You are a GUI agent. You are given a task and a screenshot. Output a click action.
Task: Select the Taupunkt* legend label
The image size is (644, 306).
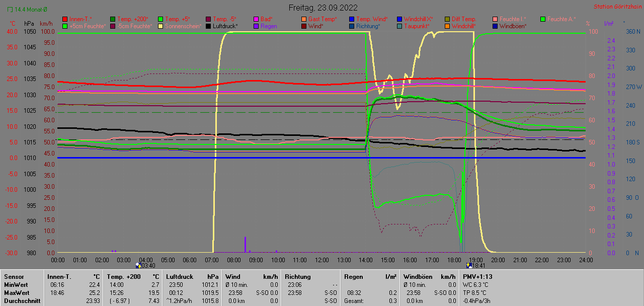(417, 26)
